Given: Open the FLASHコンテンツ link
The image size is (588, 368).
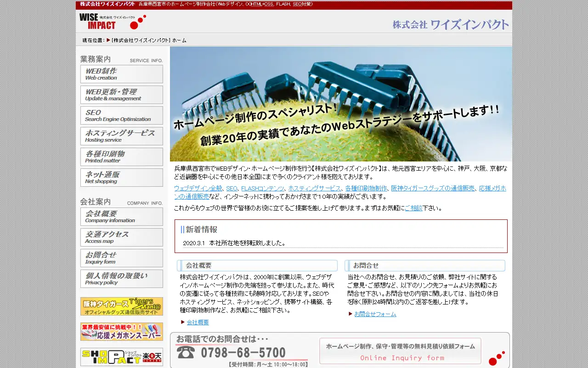Looking at the screenshot, I should 263,189.
